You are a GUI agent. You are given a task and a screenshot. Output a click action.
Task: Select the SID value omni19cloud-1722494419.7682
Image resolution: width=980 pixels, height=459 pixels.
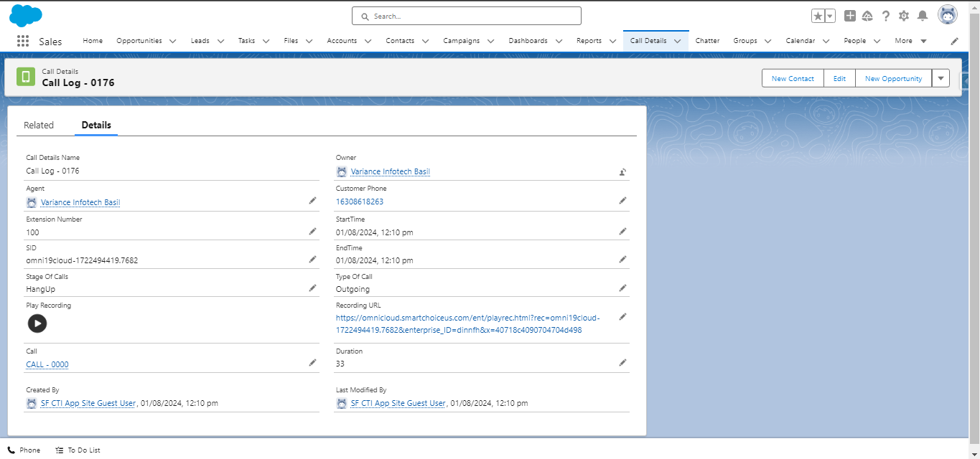click(x=82, y=260)
